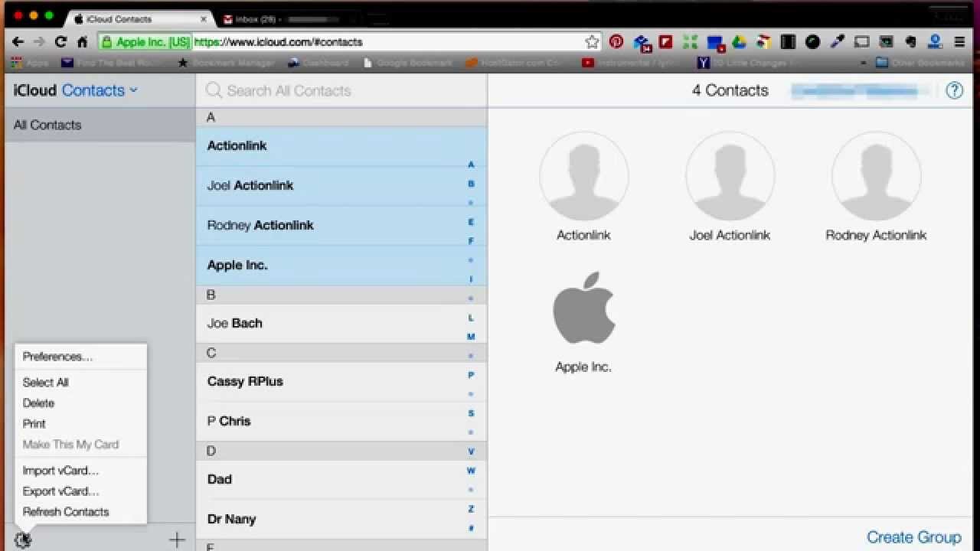
Task: Jump to letter A in index
Action: [x=471, y=165]
